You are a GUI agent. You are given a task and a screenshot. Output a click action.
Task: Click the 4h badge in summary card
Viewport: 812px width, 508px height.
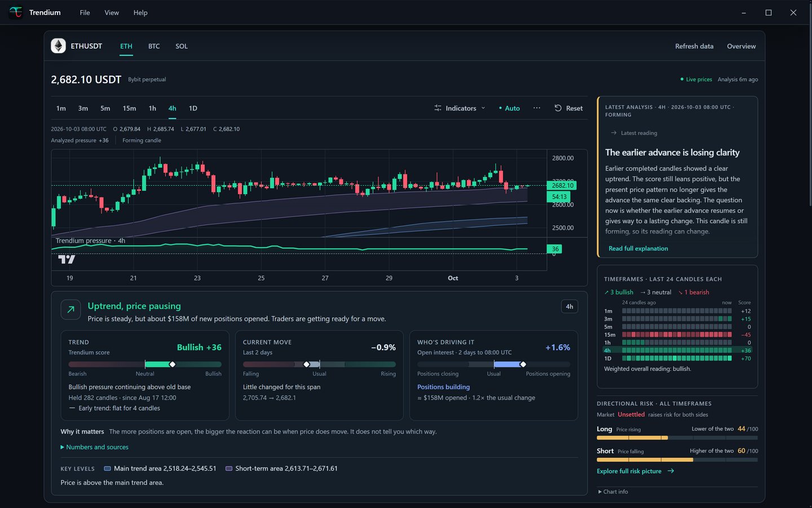tap(570, 306)
